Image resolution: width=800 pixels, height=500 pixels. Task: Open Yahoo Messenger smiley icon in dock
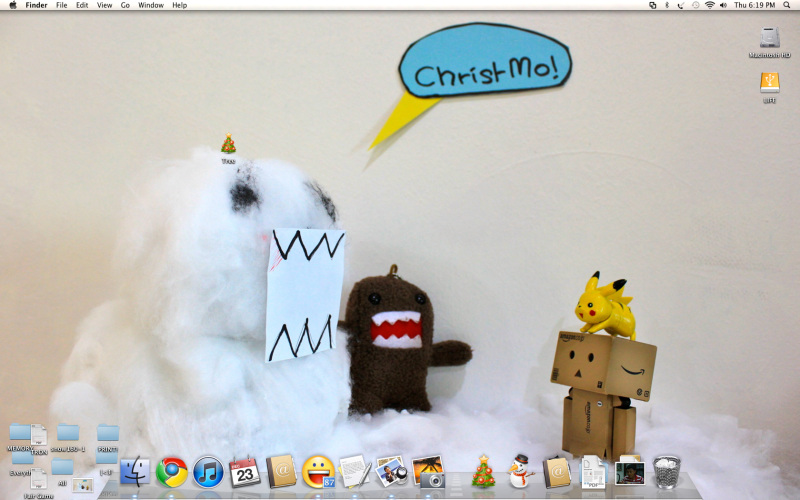318,470
